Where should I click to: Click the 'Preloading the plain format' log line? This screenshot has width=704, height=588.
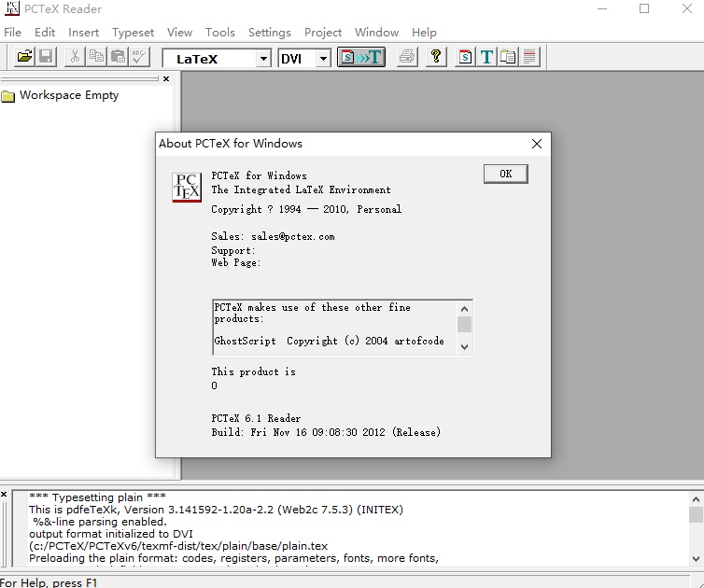233,558
